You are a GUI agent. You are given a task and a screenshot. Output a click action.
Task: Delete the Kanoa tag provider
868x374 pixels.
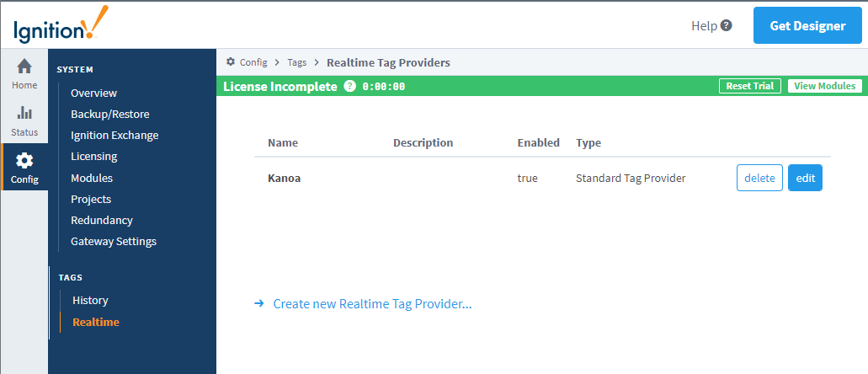pyautogui.click(x=759, y=178)
